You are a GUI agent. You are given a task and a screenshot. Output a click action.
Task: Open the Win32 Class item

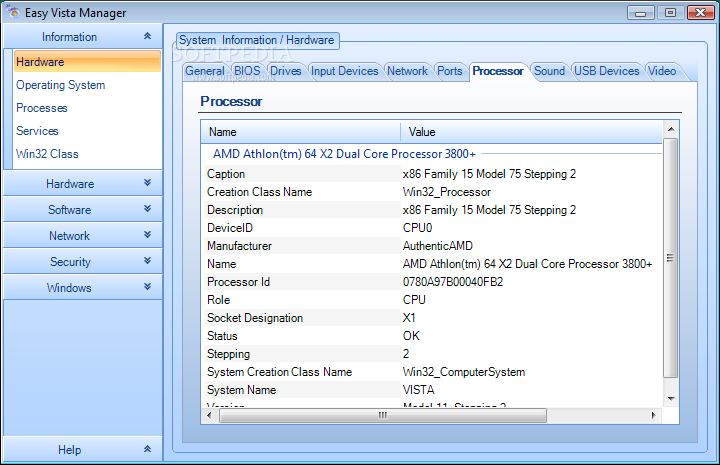pyautogui.click(x=47, y=154)
